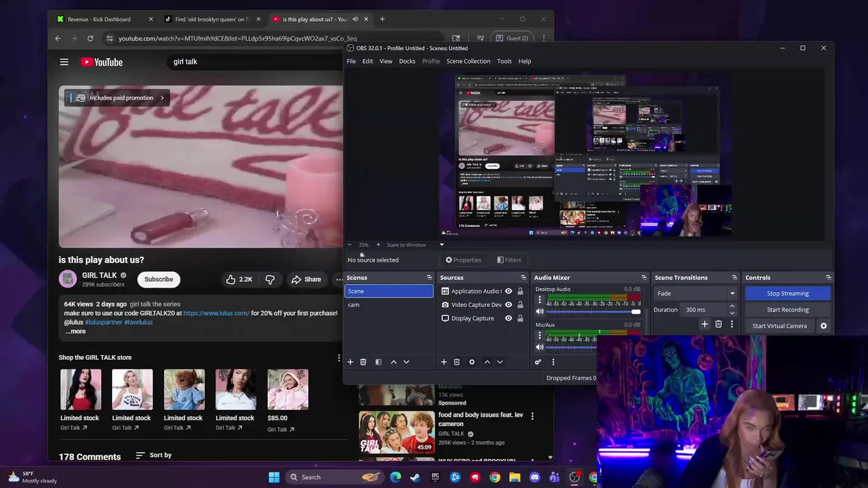Open the Scale to Window dropdown arrow
Screen dimensions: 868x488
(x=441, y=245)
